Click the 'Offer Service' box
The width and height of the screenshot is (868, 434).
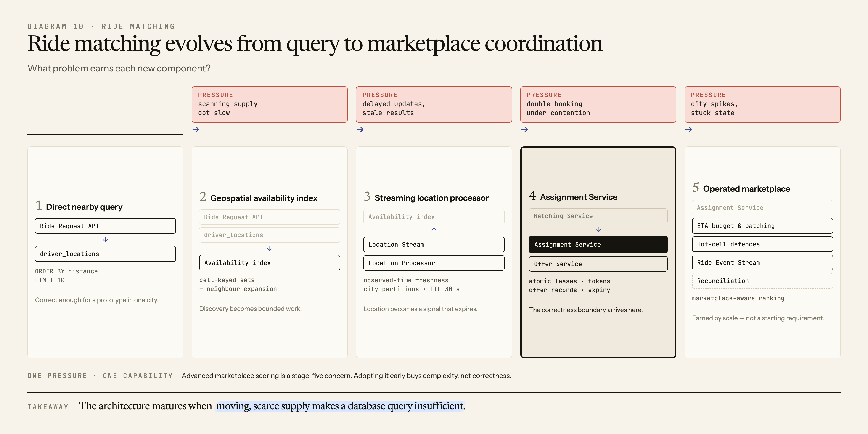pyautogui.click(x=598, y=264)
